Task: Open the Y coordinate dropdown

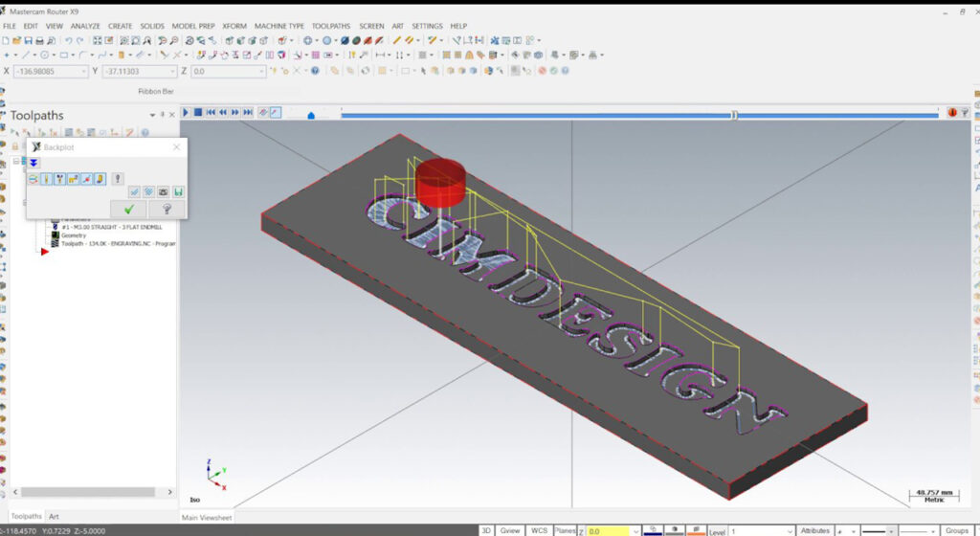Action: coord(173,72)
